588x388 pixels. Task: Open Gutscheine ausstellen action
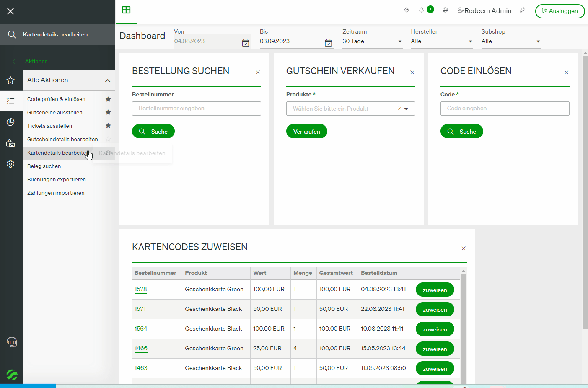point(55,112)
